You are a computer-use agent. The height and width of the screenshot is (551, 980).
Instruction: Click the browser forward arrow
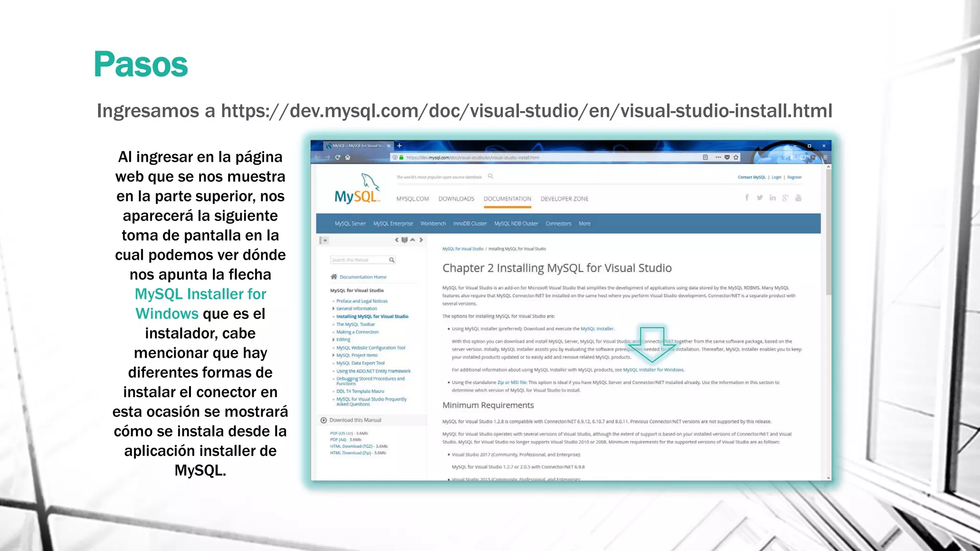[x=328, y=157]
